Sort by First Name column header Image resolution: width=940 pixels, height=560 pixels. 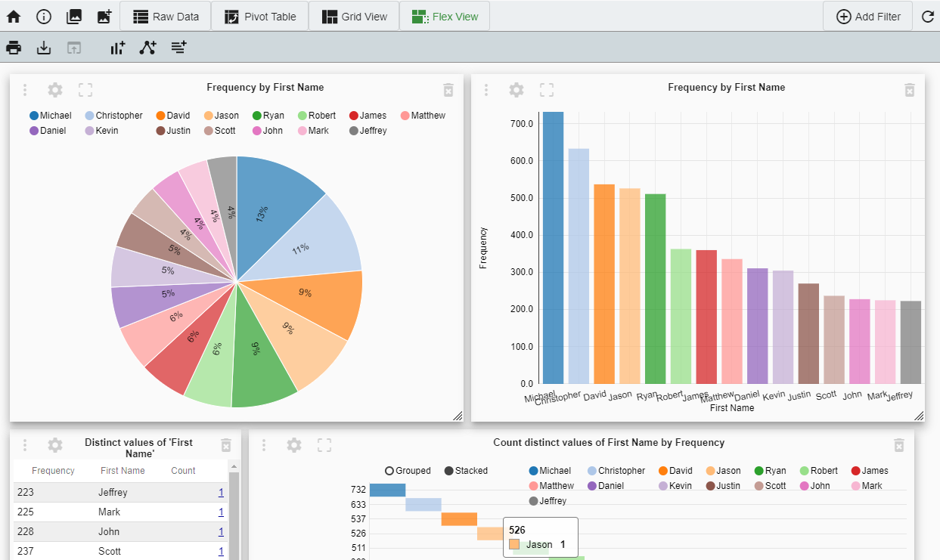pos(123,471)
